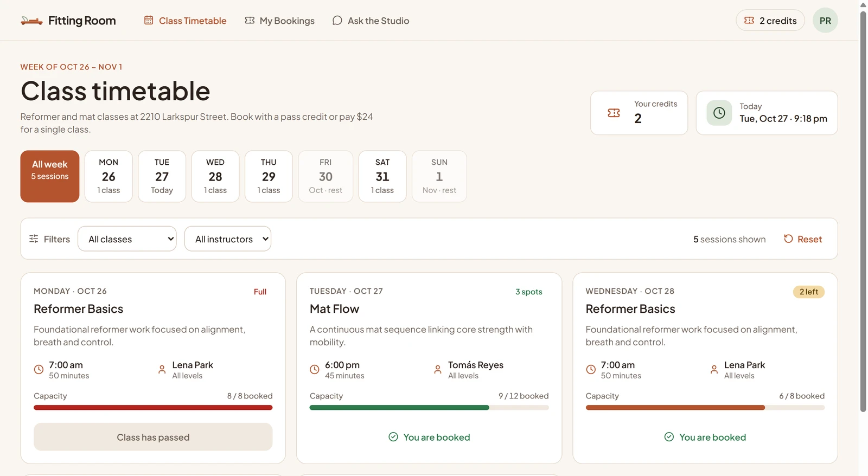The height and width of the screenshot is (476, 868).
Task: Click the Filters sliders icon
Action: (x=34, y=239)
